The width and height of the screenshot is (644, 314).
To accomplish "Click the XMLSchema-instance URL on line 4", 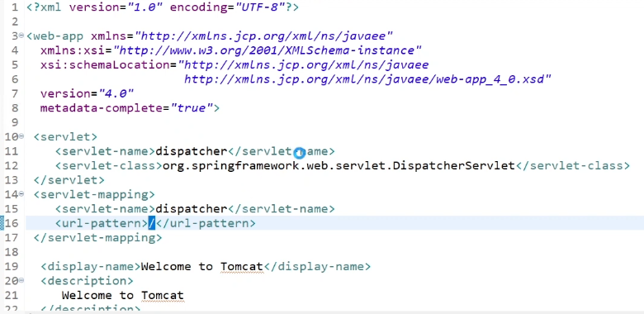I will (x=268, y=50).
